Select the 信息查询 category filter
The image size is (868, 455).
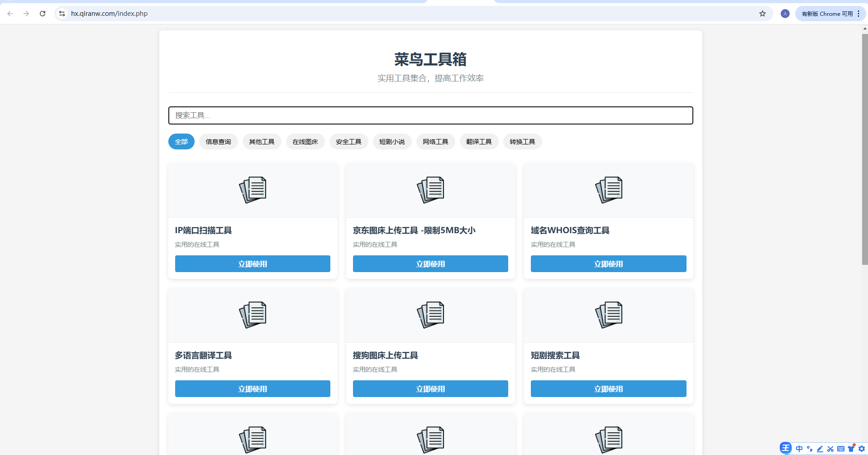(218, 141)
